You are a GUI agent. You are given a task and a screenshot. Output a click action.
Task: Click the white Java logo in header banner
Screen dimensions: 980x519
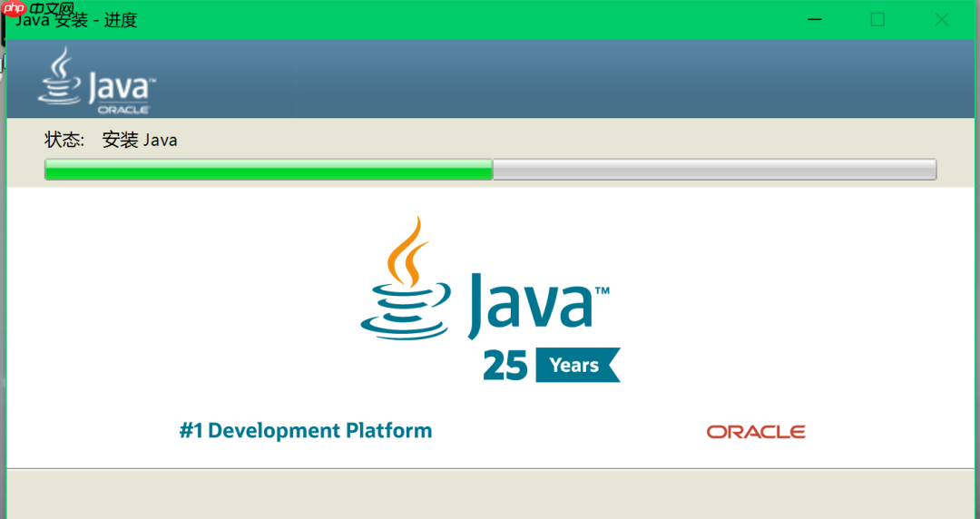[x=96, y=80]
